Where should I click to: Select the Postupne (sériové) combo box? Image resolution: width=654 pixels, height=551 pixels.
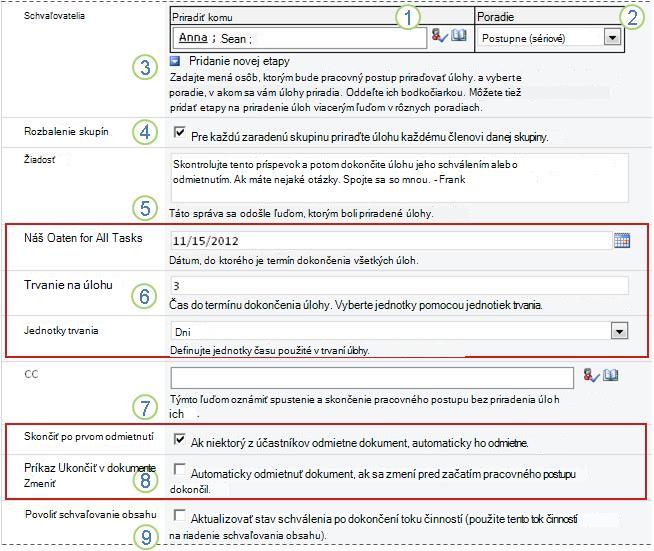pyautogui.click(x=549, y=38)
